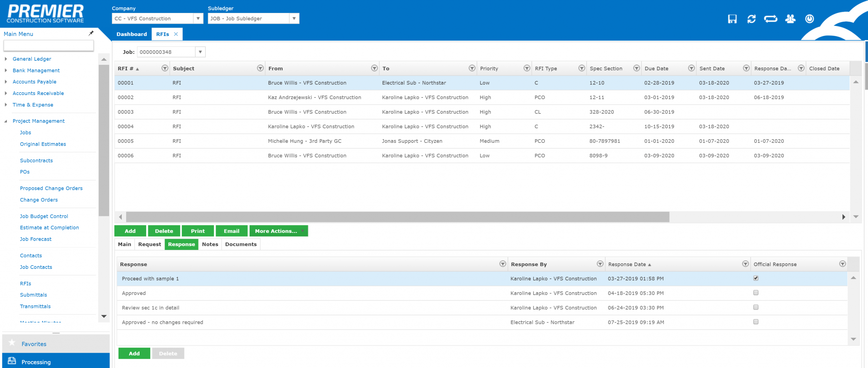Expand the General Ledger menu
The image size is (868, 368).
pos(6,59)
